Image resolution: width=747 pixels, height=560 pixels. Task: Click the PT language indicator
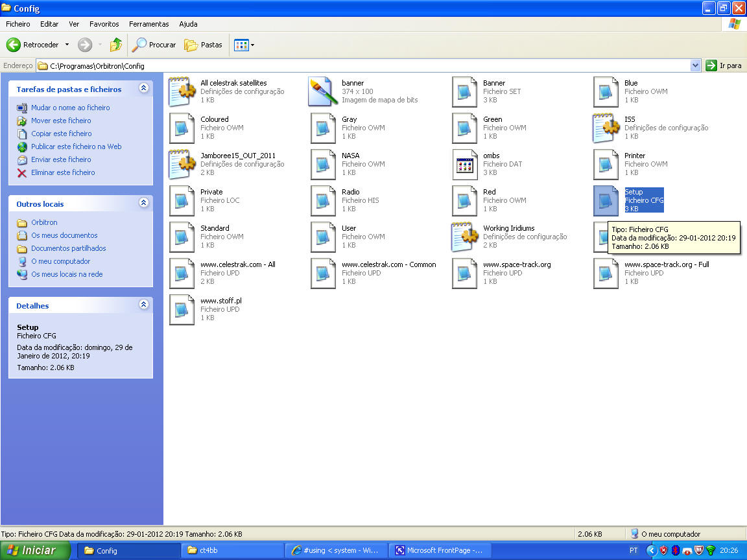point(634,550)
